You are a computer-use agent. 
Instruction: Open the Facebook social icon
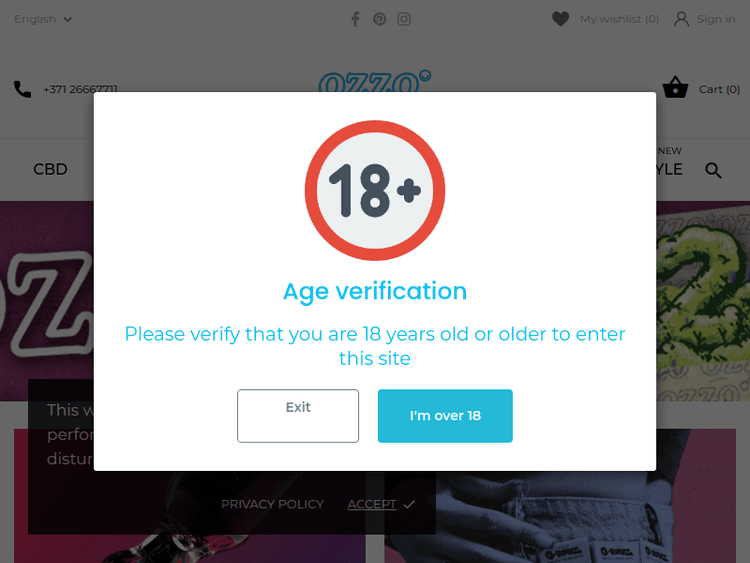click(x=355, y=19)
